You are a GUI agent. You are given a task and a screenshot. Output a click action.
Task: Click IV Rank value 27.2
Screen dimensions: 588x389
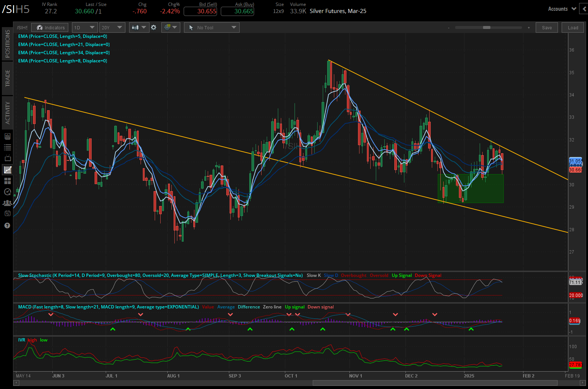tap(51, 11)
